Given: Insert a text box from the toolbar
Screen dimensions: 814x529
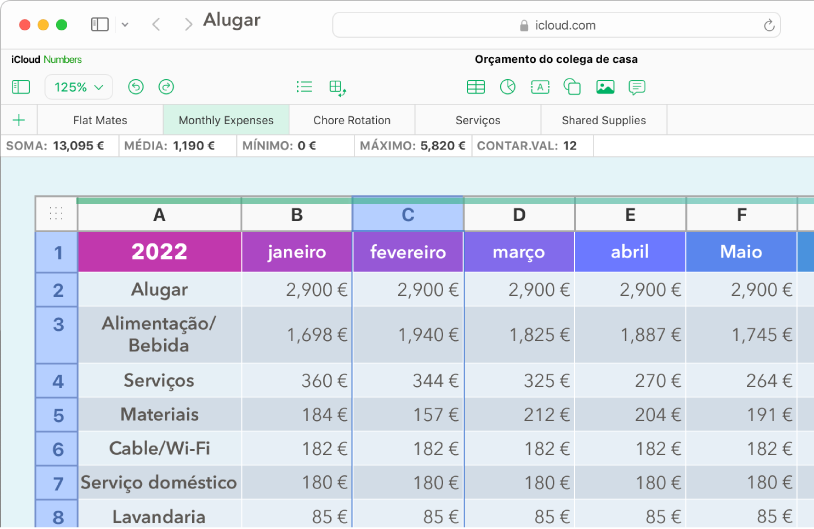Looking at the screenshot, I should click(540, 87).
